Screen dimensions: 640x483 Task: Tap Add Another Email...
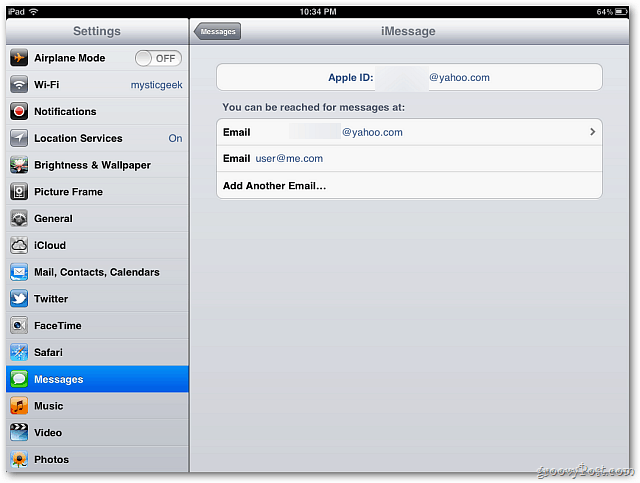click(x=409, y=185)
